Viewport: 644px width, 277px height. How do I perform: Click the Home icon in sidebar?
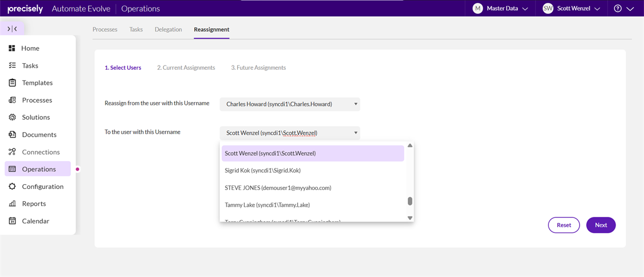pos(12,48)
